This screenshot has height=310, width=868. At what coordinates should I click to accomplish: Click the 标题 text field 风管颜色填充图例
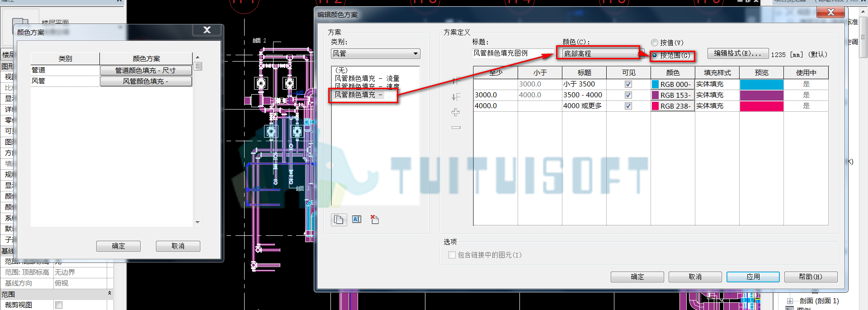513,53
